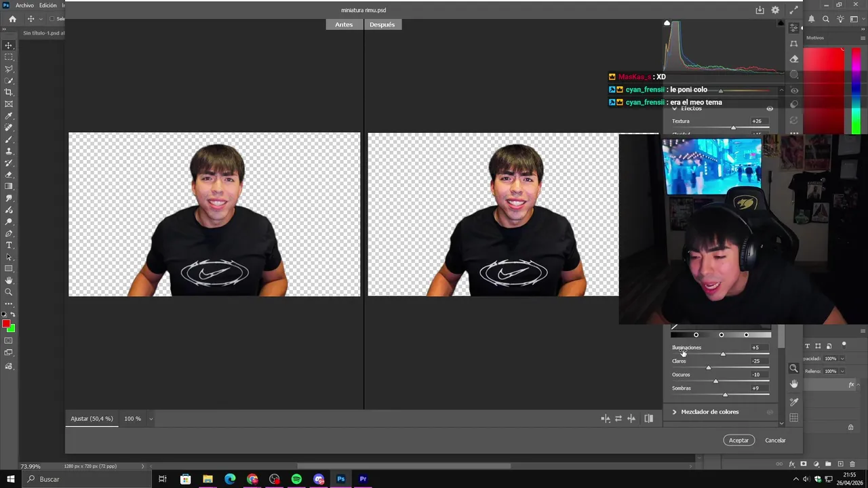The image size is (868, 488).
Task: Select the Pen tool
Action: click(9, 233)
